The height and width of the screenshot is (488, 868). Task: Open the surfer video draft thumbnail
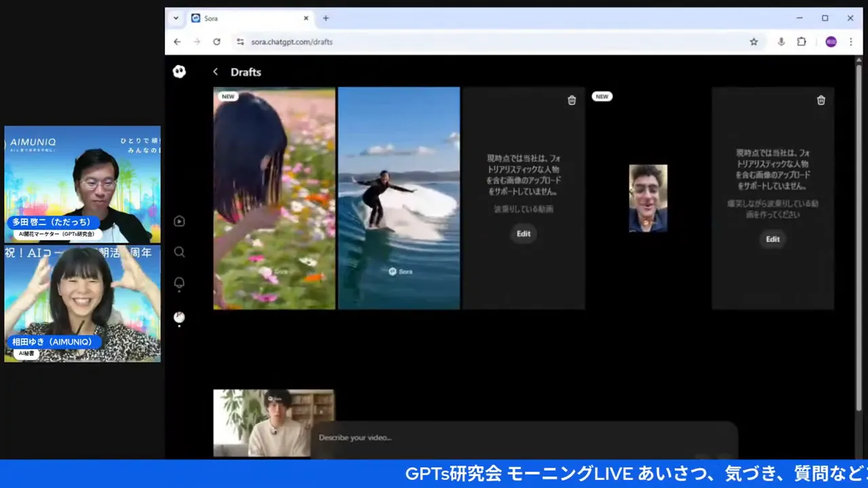pos(399,198)
